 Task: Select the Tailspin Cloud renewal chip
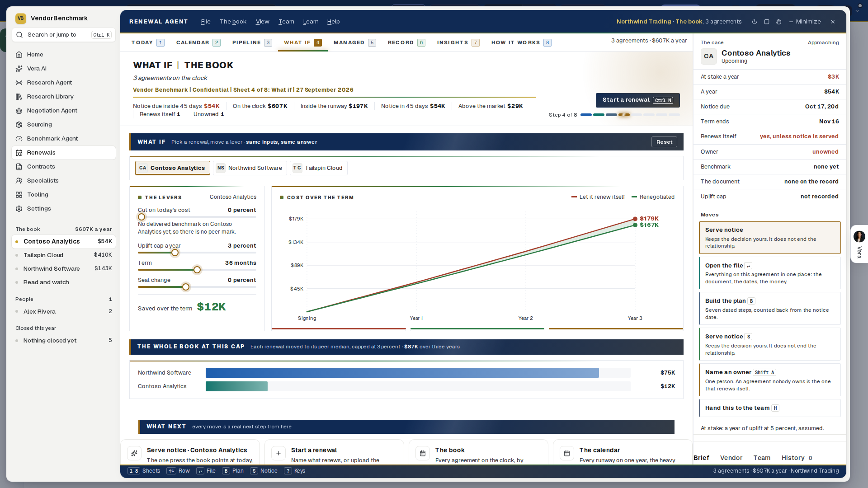319,168
